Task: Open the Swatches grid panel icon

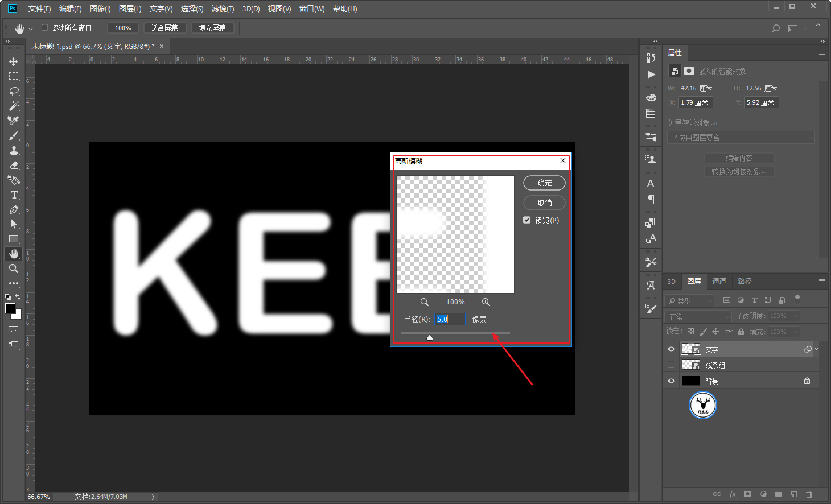Action: point(651,113)
